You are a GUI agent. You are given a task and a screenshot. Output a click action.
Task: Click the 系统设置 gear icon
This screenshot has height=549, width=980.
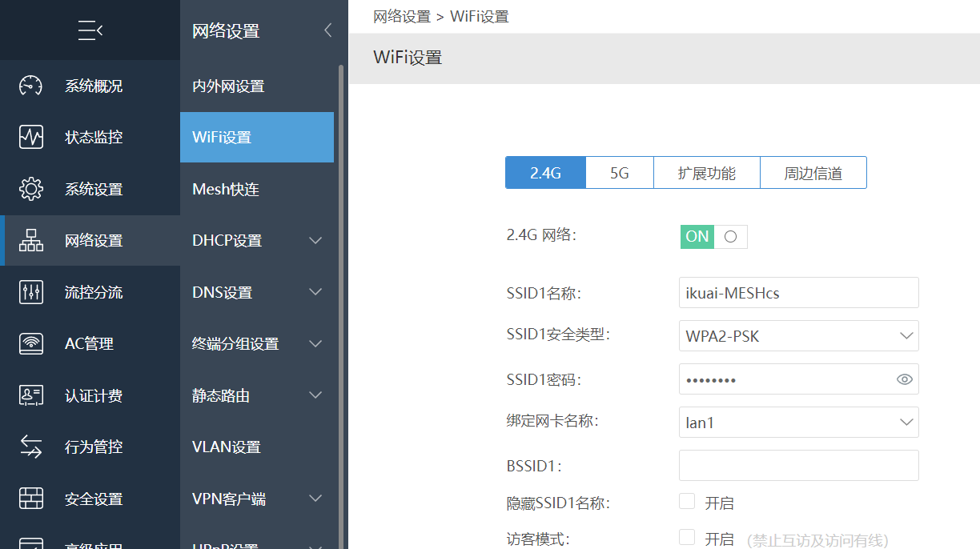(x=30, y=189)
